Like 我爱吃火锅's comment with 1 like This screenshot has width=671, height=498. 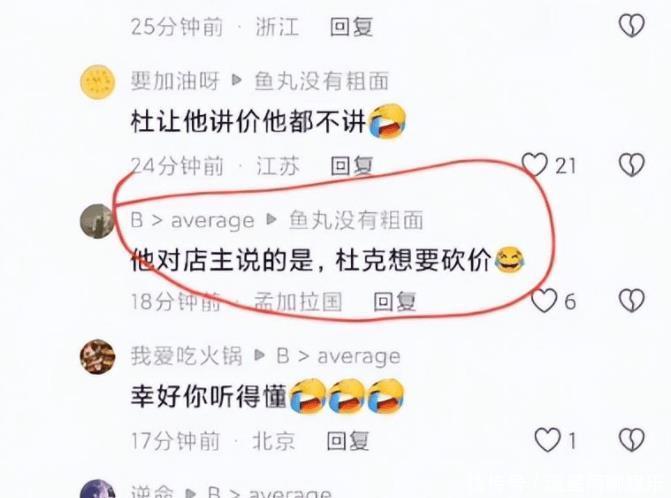tap(547, 440)
